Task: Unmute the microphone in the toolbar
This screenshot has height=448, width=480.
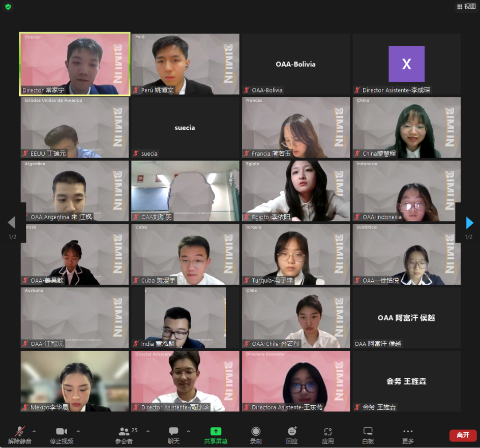Action: coord(20,432)
